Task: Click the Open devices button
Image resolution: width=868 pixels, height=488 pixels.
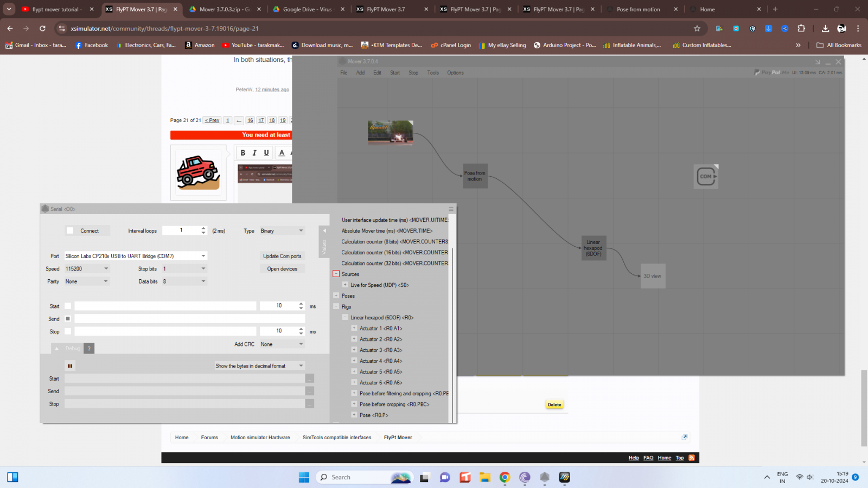Action: [282, 269]
